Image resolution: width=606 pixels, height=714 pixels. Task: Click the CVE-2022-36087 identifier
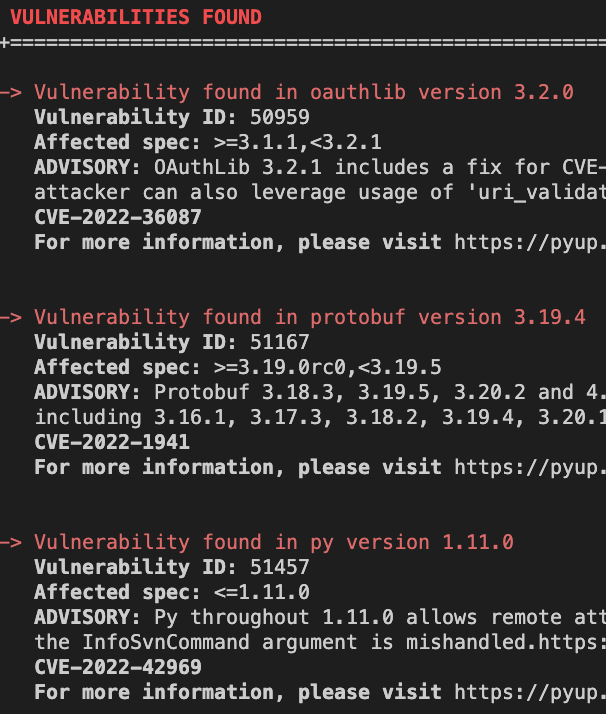point(118,217)
